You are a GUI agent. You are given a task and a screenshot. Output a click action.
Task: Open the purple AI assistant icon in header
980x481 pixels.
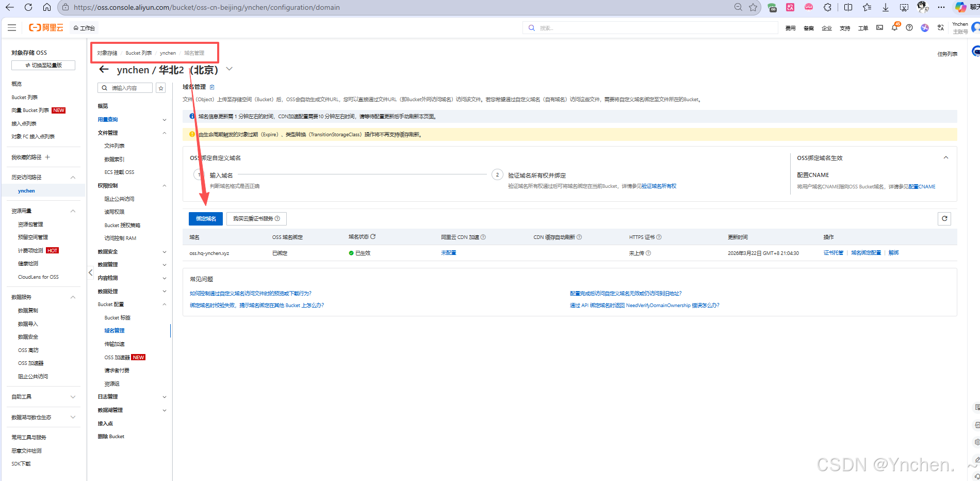tap(925, 27)
